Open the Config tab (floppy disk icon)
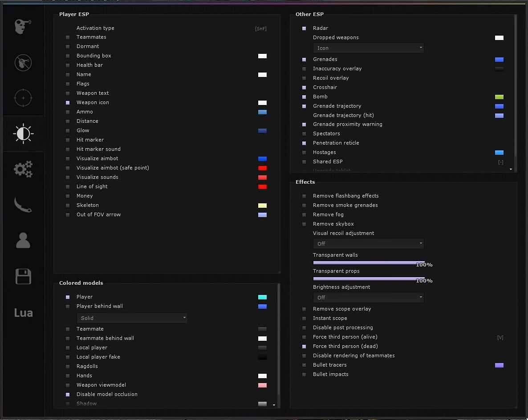This screenshot has width=528, height=420. pos(23,276)
